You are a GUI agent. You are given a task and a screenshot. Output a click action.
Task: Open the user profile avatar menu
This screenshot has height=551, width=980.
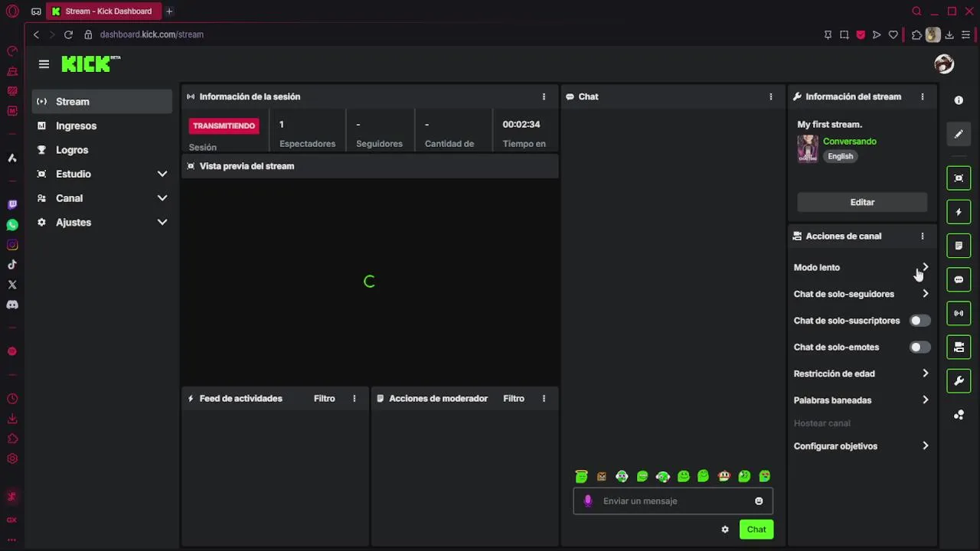coord(944,64)
